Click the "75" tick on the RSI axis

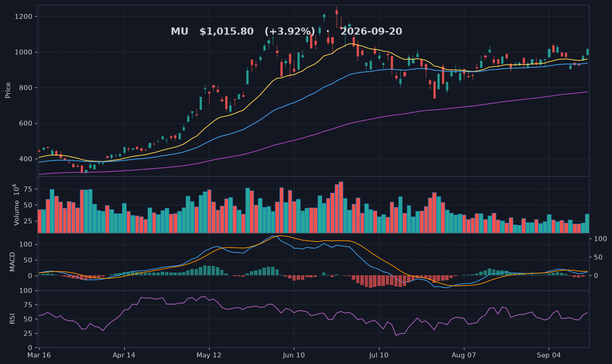28,305
